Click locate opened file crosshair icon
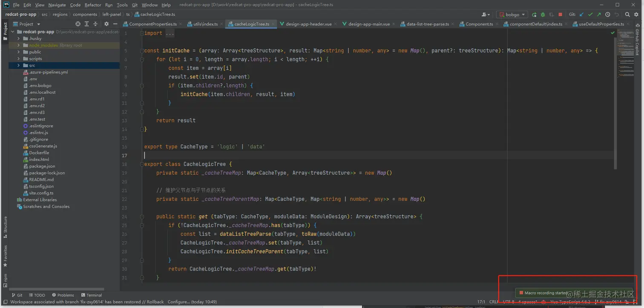 [x=78, y=24]
